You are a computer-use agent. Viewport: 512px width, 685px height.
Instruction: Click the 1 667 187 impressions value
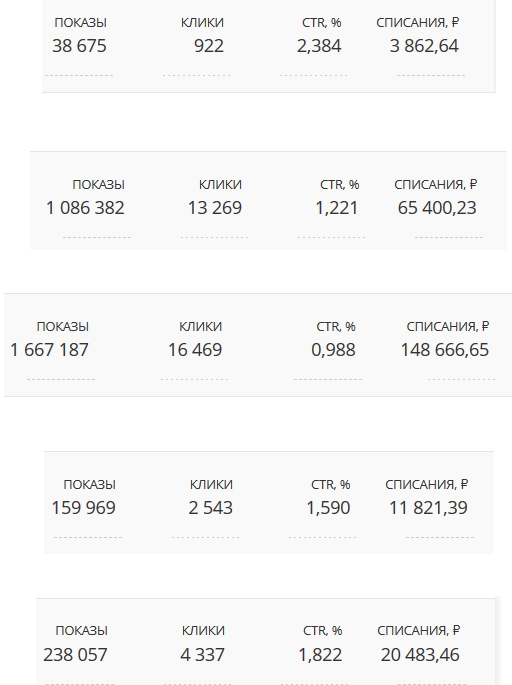(49, 349)
